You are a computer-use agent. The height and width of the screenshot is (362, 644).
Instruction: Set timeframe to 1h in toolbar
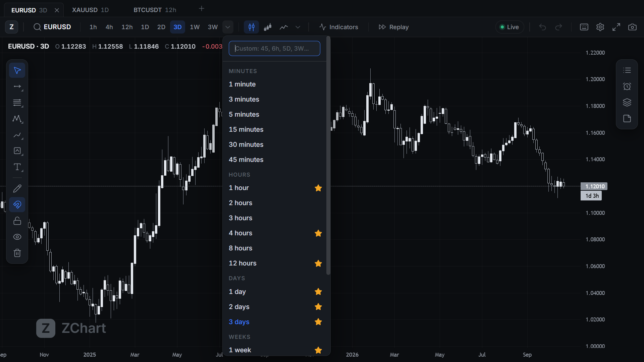pyautogui.click(x=93, y=27)
